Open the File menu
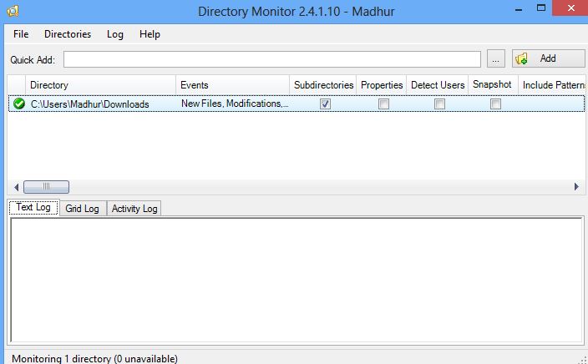The image size is (588, 364). pyautogui.click(x=21, y=34)
